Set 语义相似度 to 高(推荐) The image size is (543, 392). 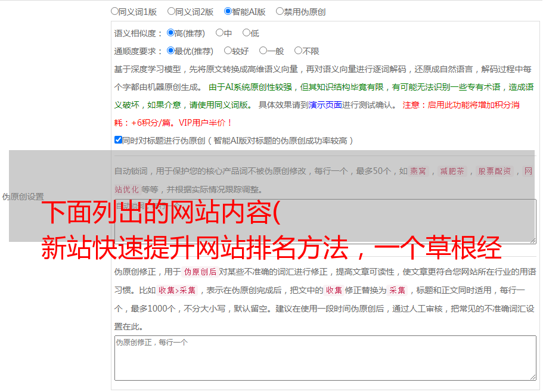click(x=170, y=33)
